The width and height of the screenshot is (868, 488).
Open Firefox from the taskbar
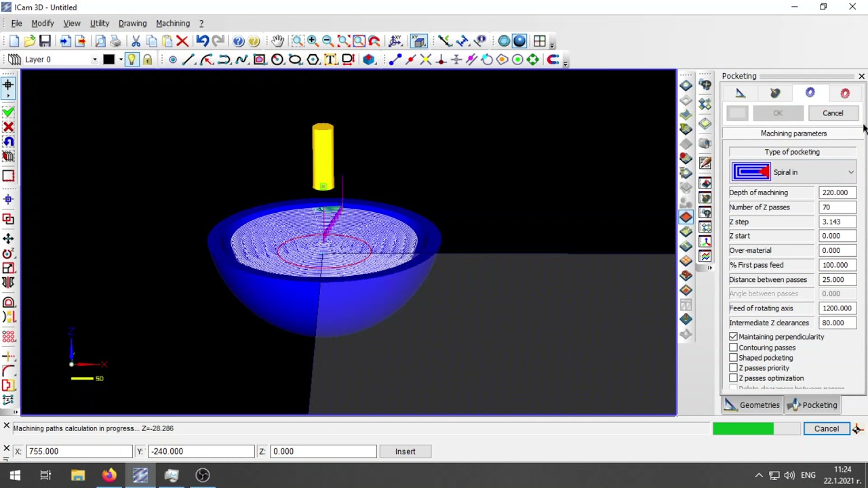coord(109,475)
